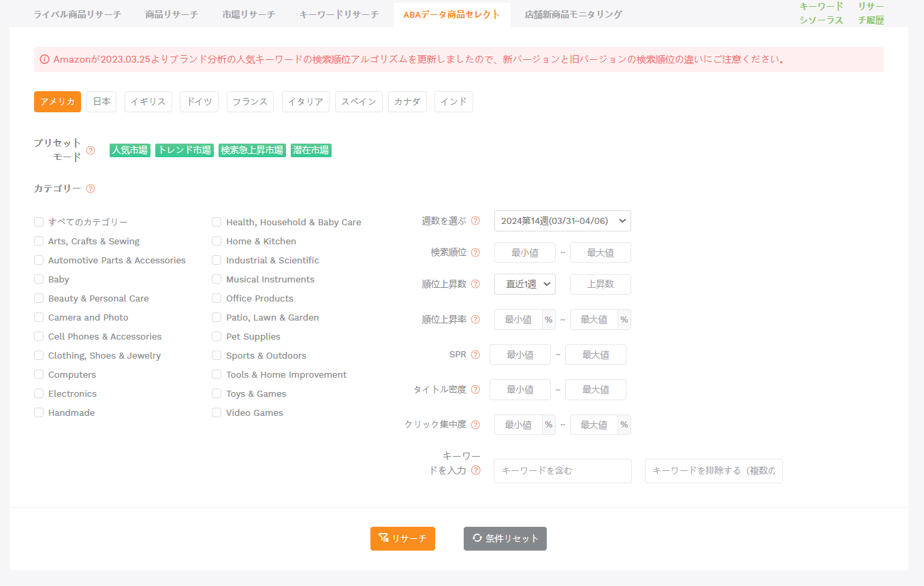
Task: Enable the Home & Kitchen category checkbox
Action: click(x=217, y=241)
